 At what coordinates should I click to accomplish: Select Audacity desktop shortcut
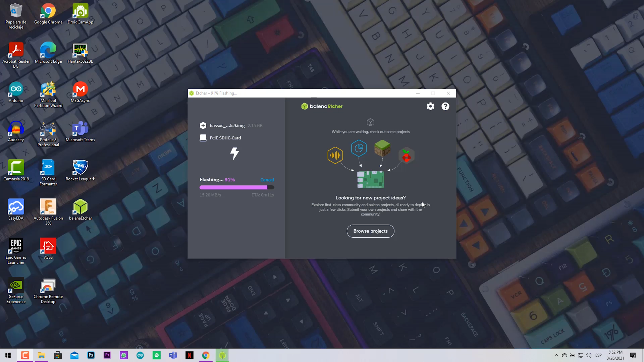(16, 131)
